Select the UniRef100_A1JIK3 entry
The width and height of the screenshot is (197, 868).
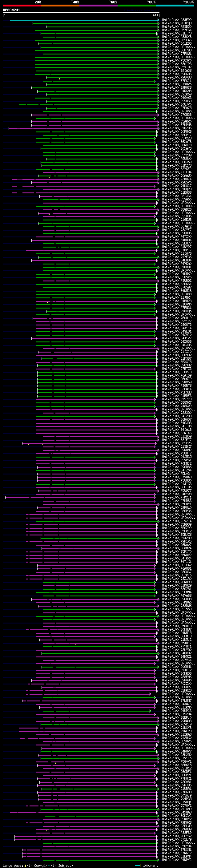click(x=177, y=483)
